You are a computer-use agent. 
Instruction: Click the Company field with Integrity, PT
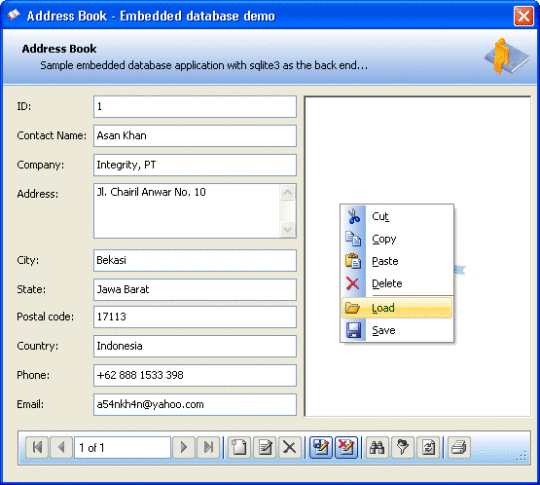pyautogui.click(x=195, y=165)
